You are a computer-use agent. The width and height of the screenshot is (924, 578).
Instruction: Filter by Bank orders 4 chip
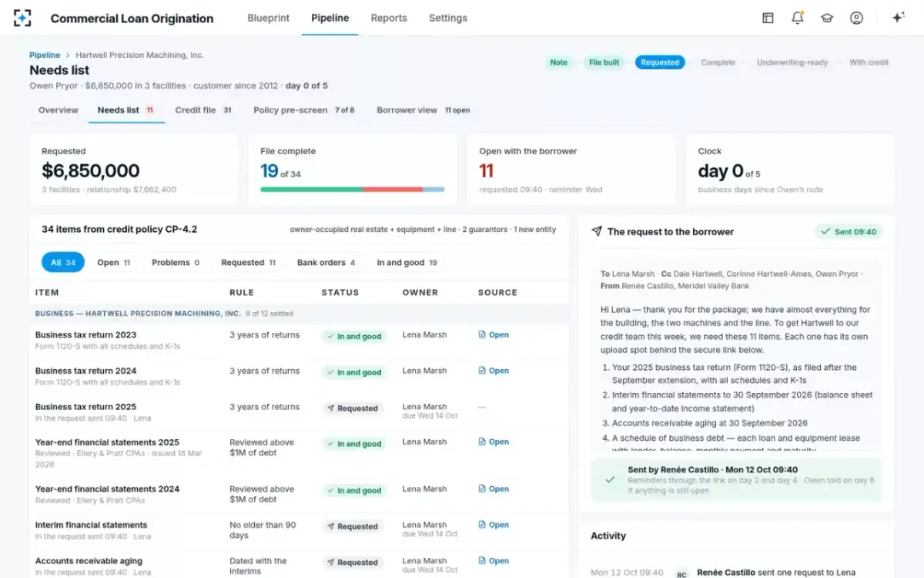(326, 263)
